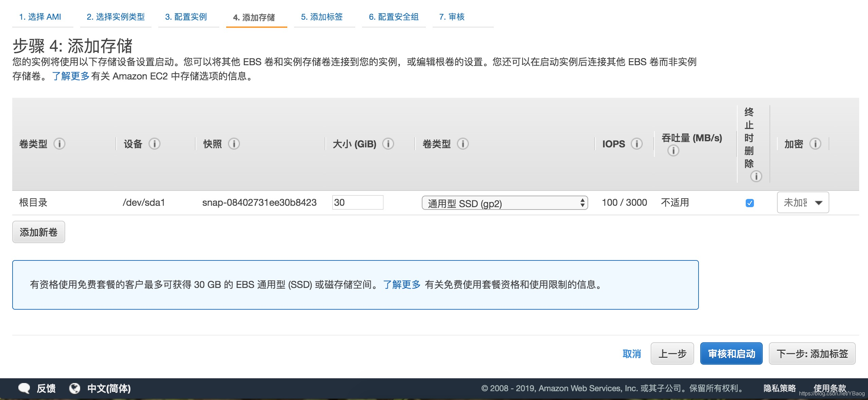Click info icon beside IOPS header

click(637, 144)
